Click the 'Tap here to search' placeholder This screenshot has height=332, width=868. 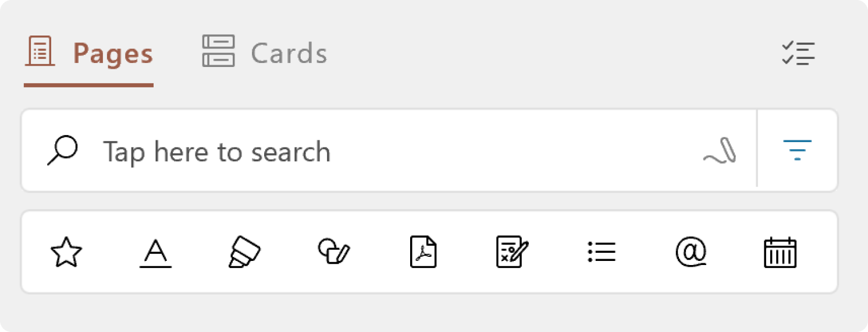click(x=216, y=152)
